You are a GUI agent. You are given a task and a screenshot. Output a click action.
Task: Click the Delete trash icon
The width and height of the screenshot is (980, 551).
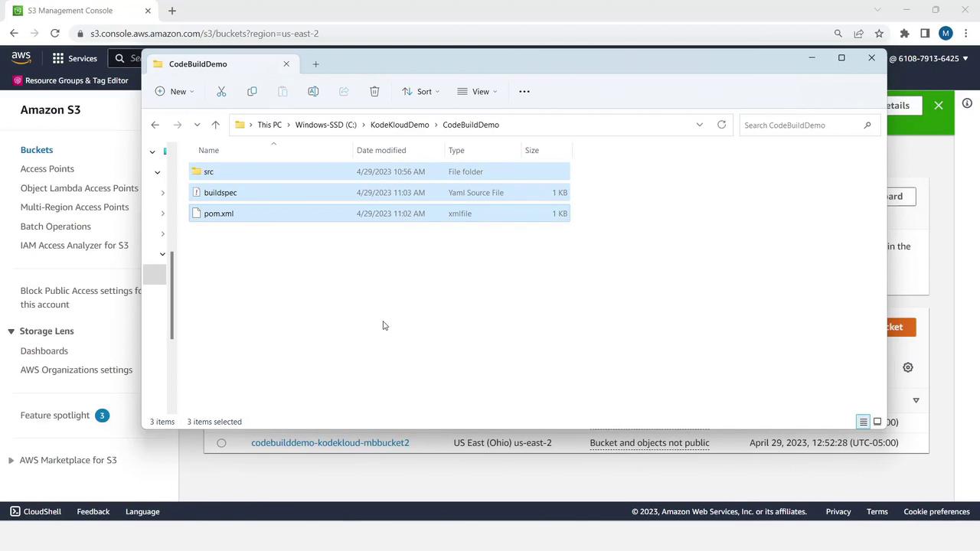pyautogui.click(x=374, y=92)
